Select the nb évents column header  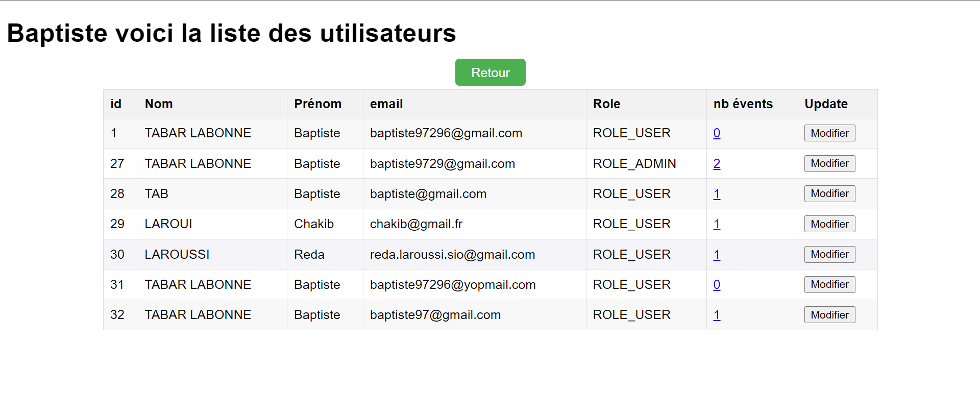(743, 104)
